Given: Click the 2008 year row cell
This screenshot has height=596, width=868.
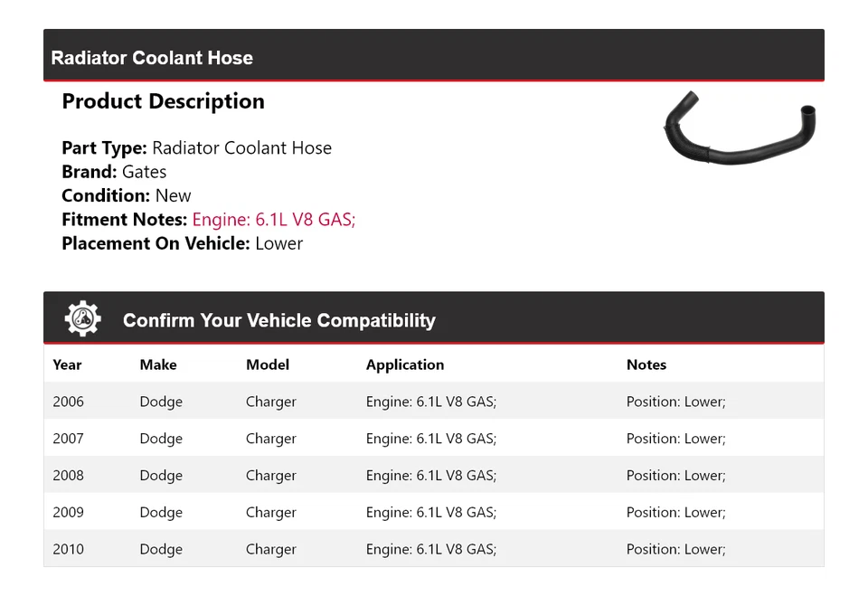Looking at the screenshot, I should (x=69, y=476).
